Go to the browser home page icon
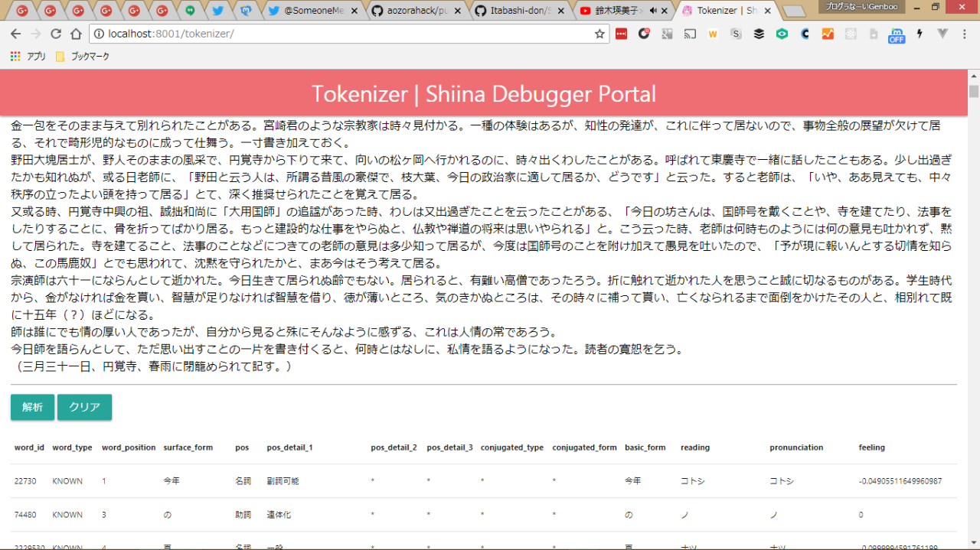 tap(76, 34)
